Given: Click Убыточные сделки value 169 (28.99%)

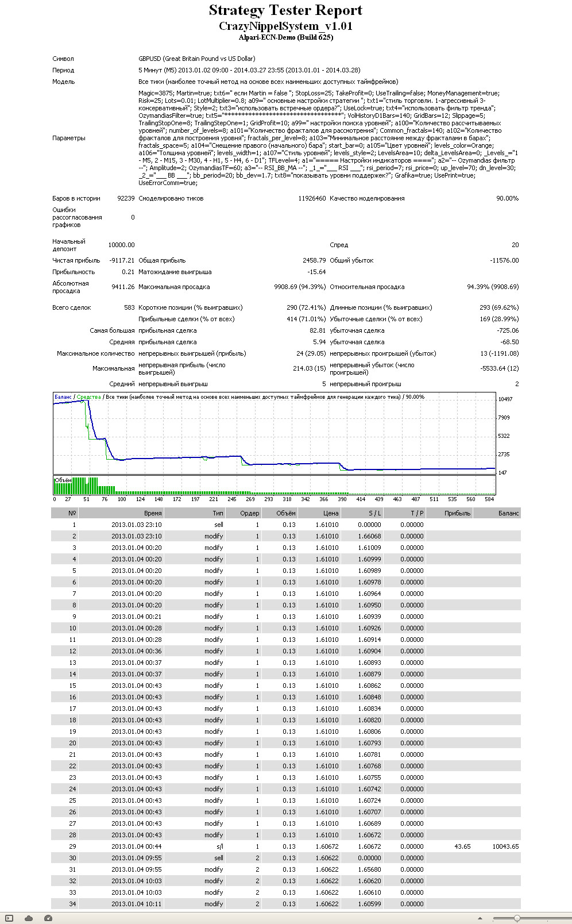Looking at the screenshot, I should (499, 319).
